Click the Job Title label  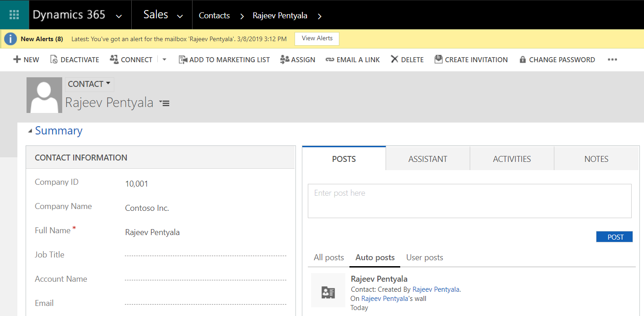coord(49,255)
